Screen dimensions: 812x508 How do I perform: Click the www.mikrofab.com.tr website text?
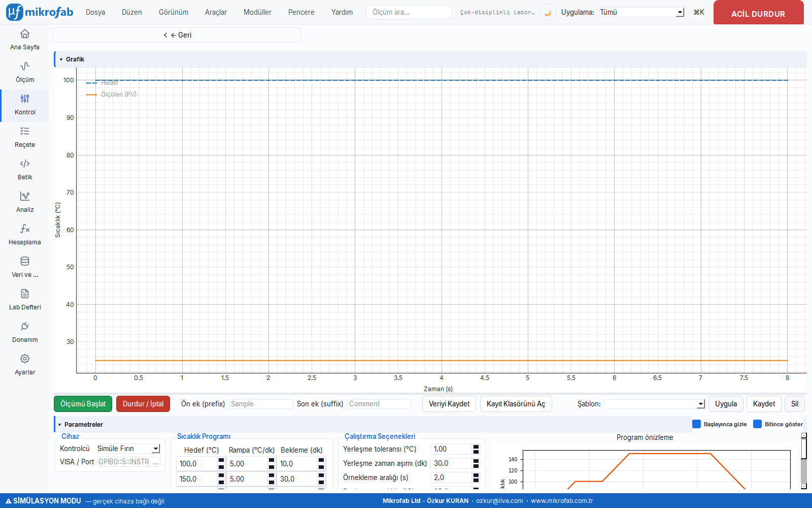[562, 501]
